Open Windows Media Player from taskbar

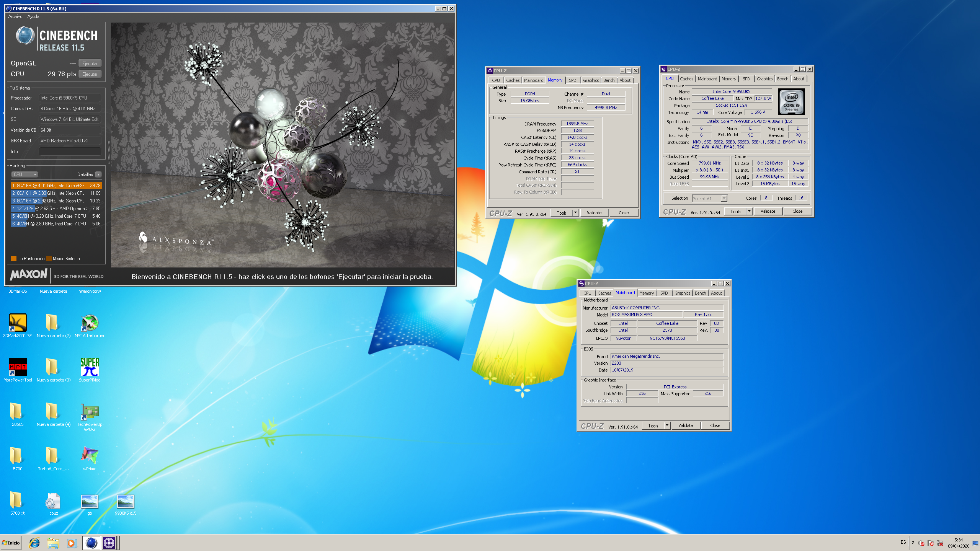point(71,543)
